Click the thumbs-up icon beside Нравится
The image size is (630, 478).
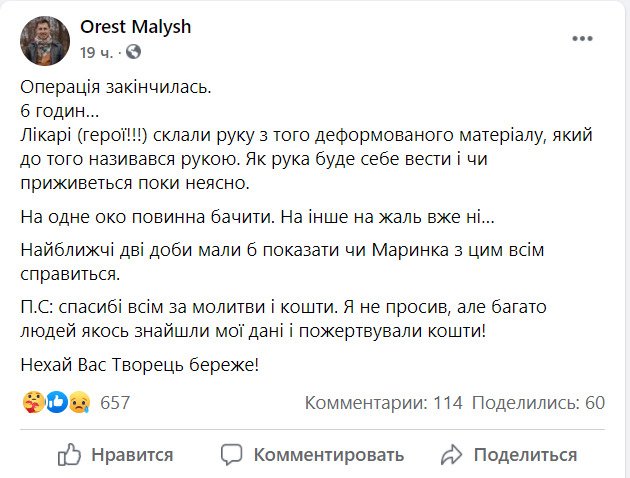[x=69, y=454]
